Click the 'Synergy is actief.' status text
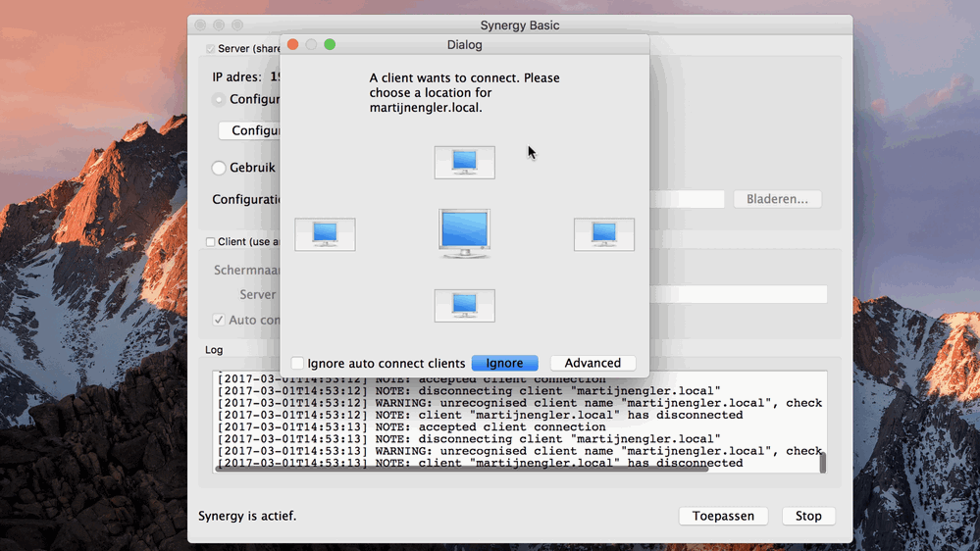The height and width of the screenshot is (551, 980). click(x=247, y=516)
